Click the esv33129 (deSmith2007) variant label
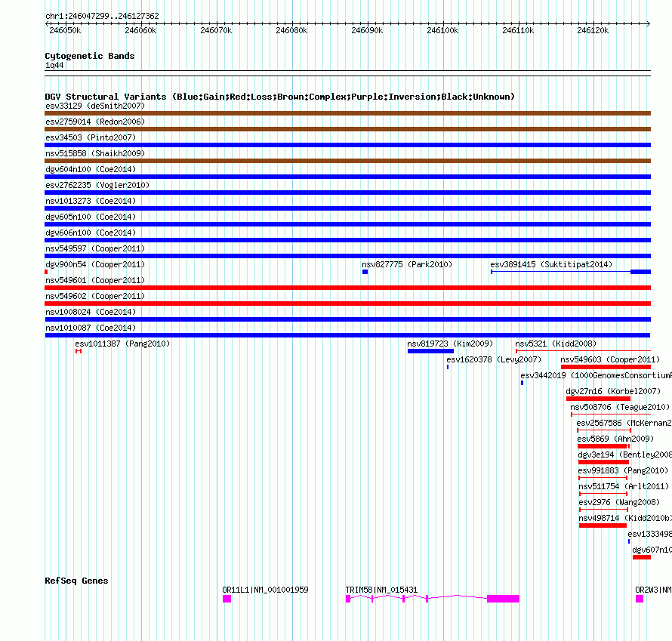Screen dimensions: 672x641 tap(95, 106)
